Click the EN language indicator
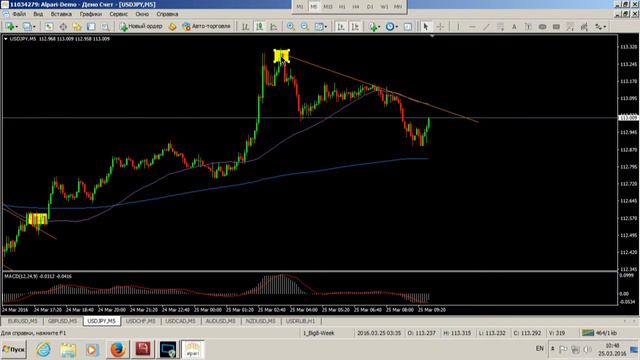640x360 pixels. pyautogui.click(x=539, y=349)
